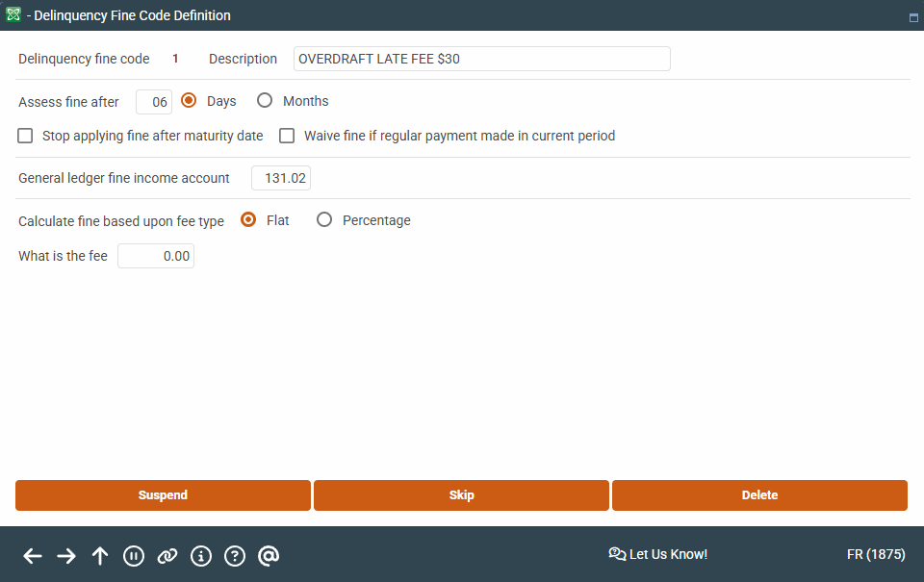Image resolution: width=924 pixels, height=582 pixels.
Task: Select the Days radio button
Action: [189, 101]
